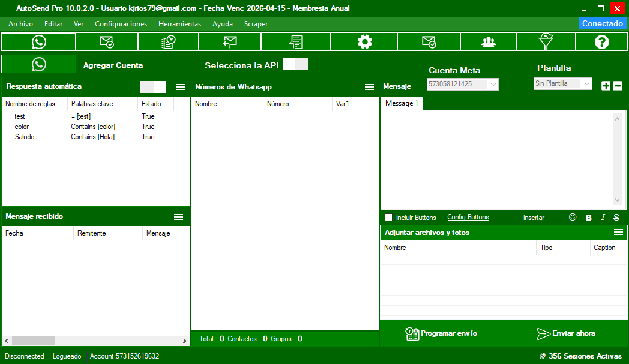Click the Enviar ahora button
The width and height of the screenshot is (629, 364).
(x=566, y=333)
